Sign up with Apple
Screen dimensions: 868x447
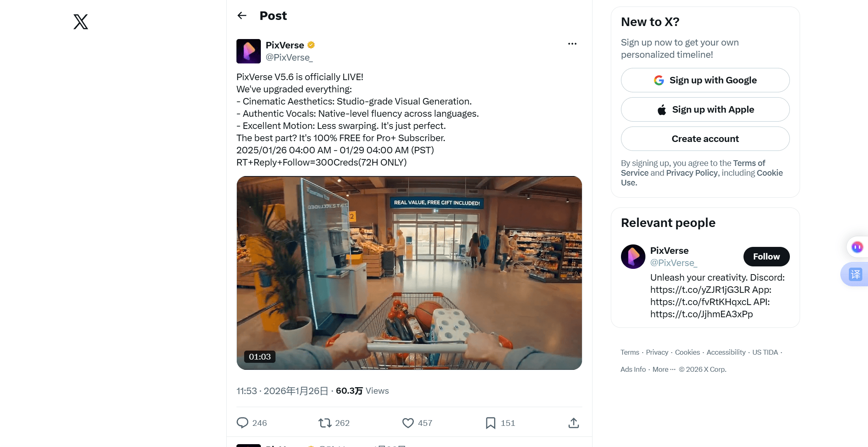[x=705, y=109]
